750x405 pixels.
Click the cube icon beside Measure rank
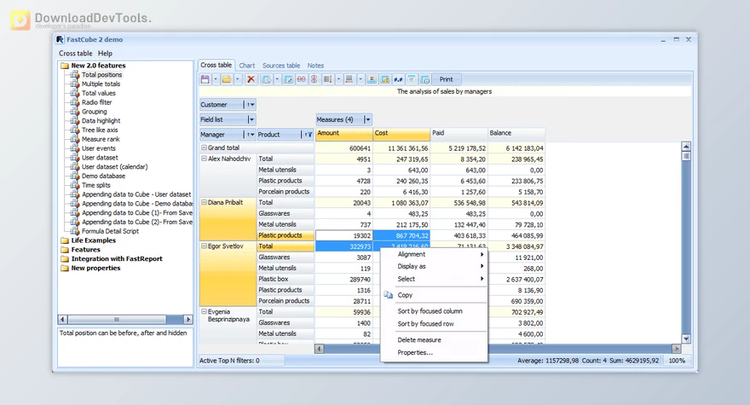tap(75, 139)
